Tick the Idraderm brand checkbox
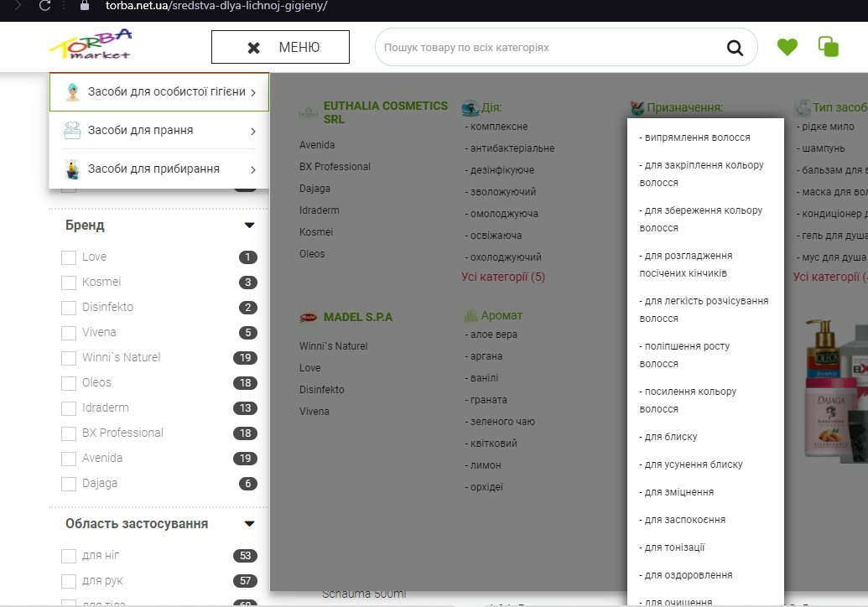Screen dimensions: 868x607 point(69,408)
